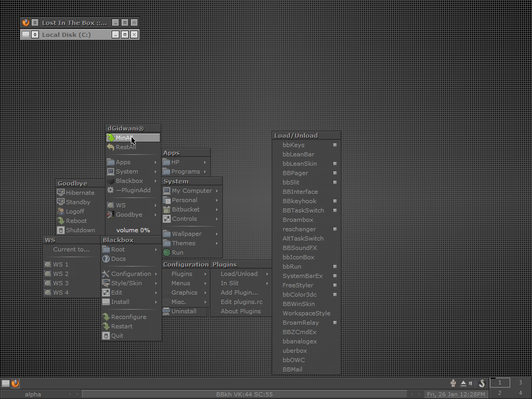Click the Firefox icon in the taskbar
Image resolution: width=532 pixels, height=399 pixels.
click(15, 383)
